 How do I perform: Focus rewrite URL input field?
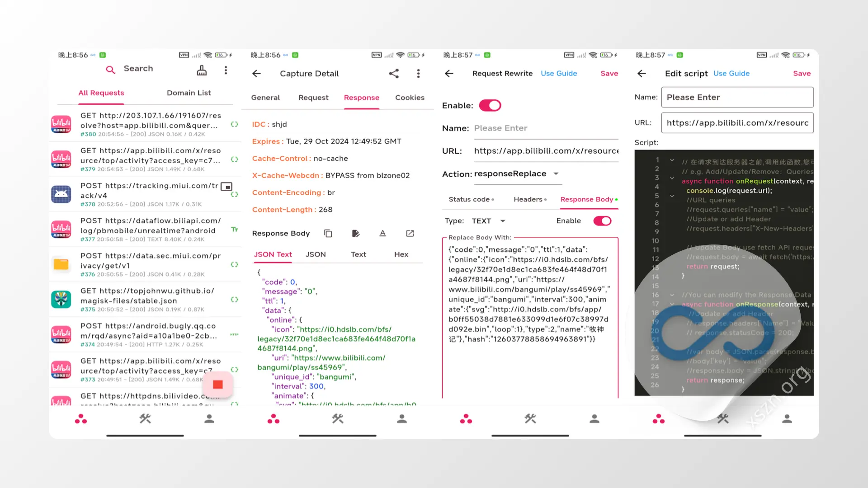(546, 151)
